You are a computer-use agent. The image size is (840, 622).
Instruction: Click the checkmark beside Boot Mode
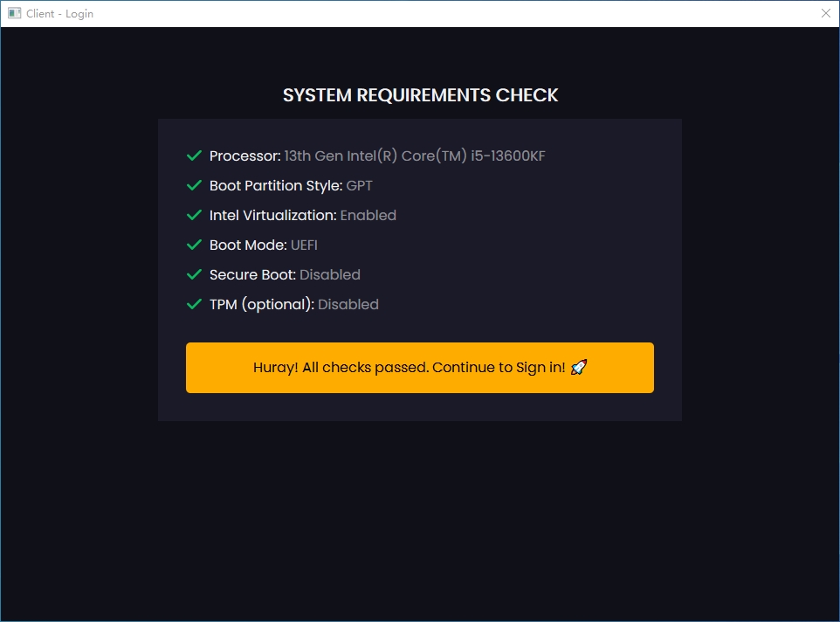pyautogui.click(x=194, y=245)
